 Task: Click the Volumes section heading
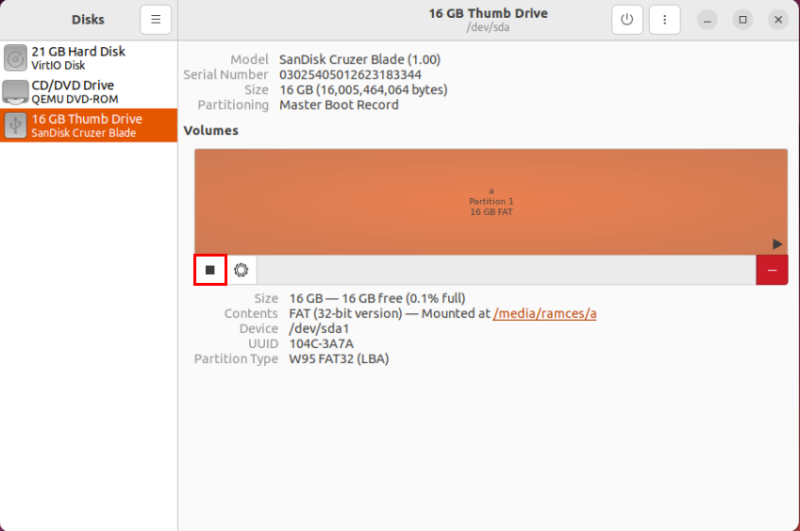pyautogui.click(x=211, y=131)
